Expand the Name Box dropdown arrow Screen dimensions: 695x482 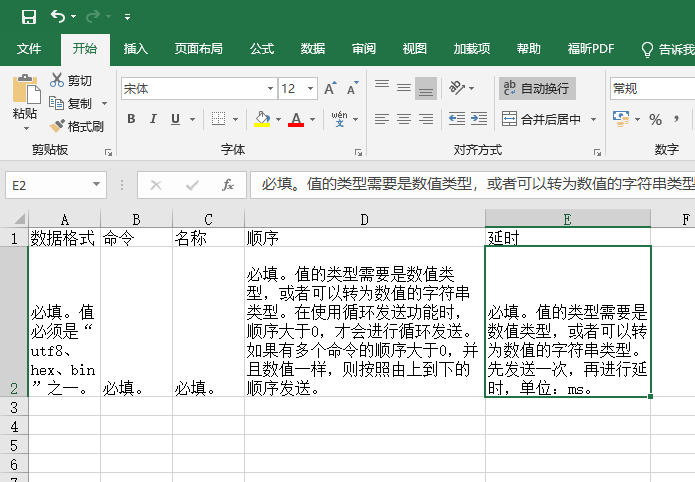97,185
